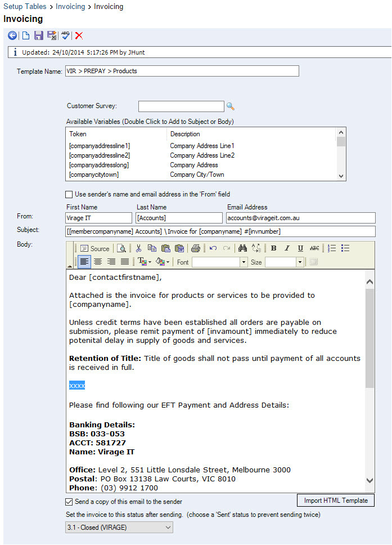Open the text color picker
The width and height of the screenshot is (392, 545).
pyautogui.click(x=145, y=262)
